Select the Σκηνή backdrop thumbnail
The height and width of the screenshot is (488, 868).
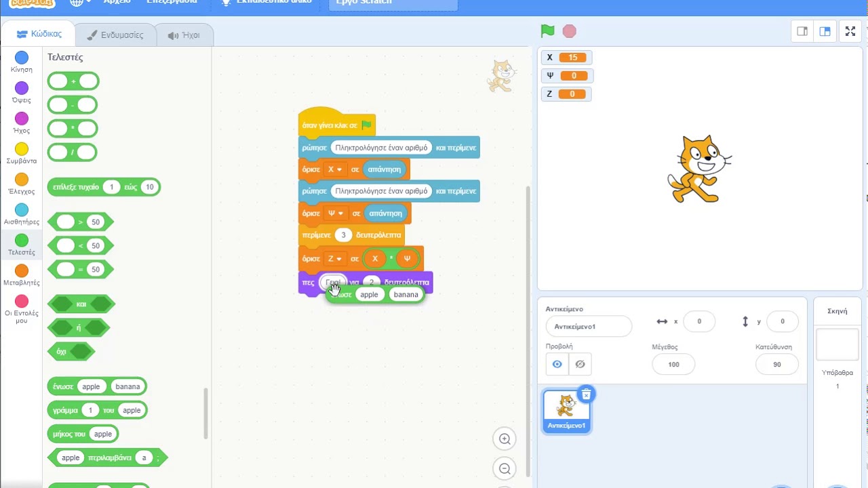tap(837, 346)
